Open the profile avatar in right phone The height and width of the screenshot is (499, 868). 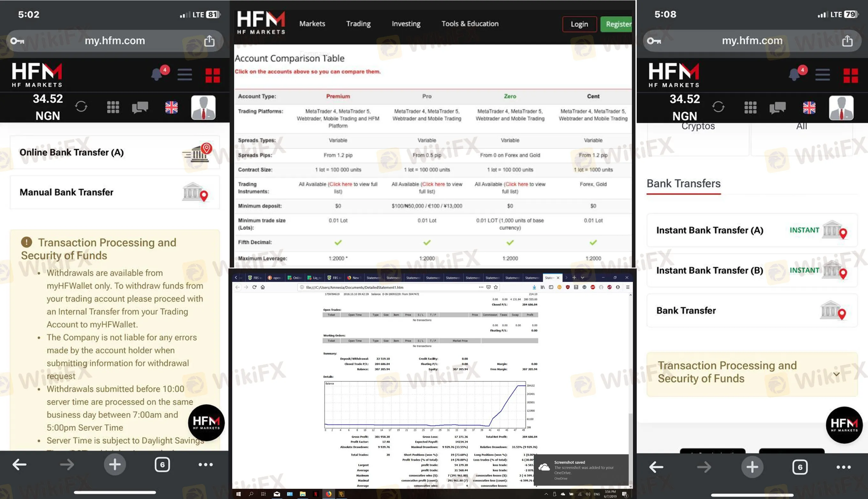[x=841, y=108]
